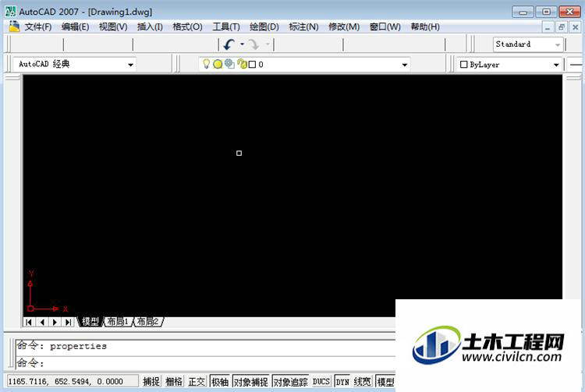The image size is (585, 392).
Task: Switch to the 布局1 layout tab
Action: pyautogui.click(x=118, y=321)
